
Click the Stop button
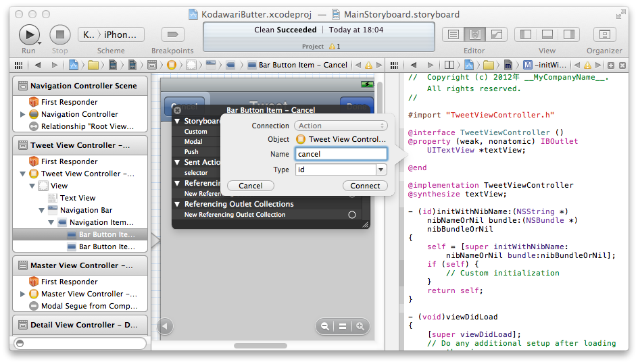59,34
